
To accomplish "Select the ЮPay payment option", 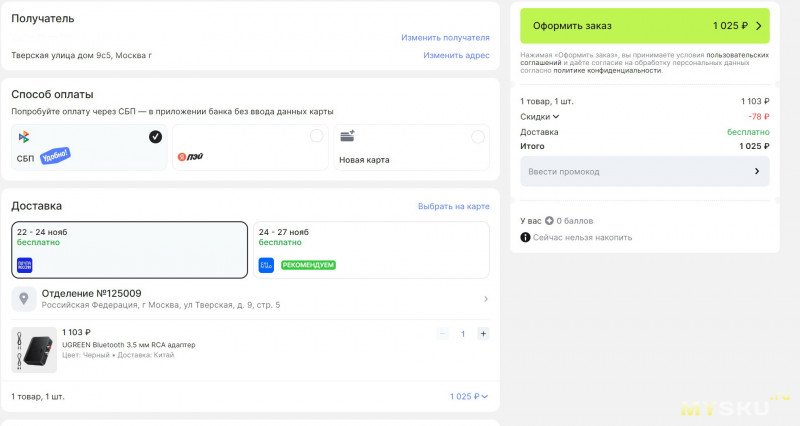I will pos(250,147).
